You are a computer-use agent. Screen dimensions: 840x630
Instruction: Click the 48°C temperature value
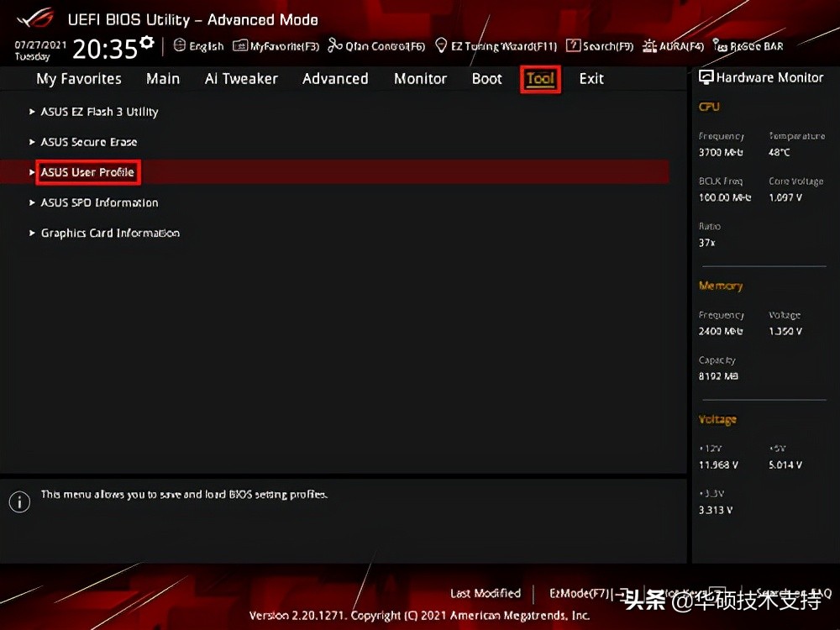point(779,152)
